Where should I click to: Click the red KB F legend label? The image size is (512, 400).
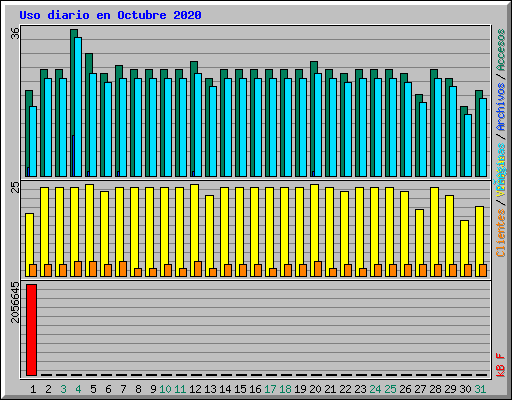point(501,365)
